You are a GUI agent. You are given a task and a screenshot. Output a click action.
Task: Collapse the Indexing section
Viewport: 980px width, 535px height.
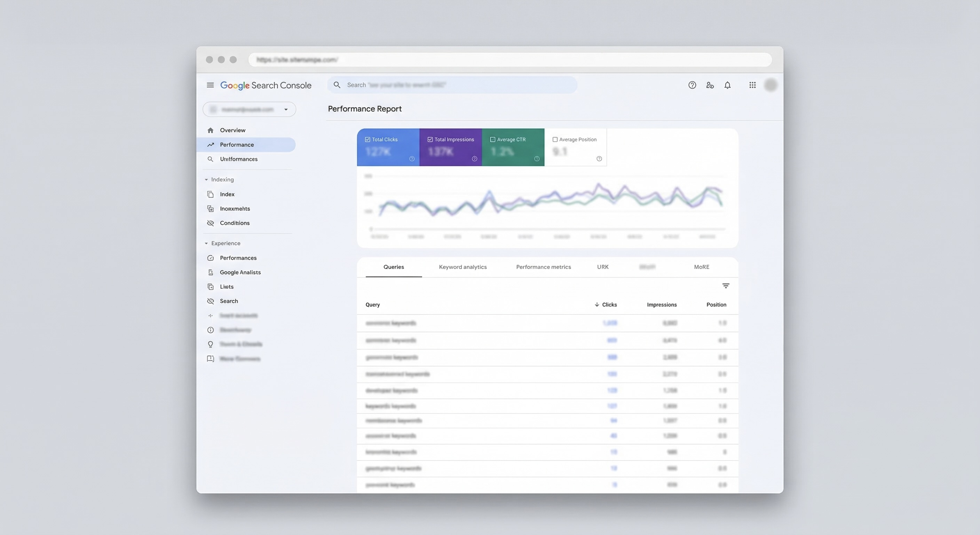(x=207, y=179)
